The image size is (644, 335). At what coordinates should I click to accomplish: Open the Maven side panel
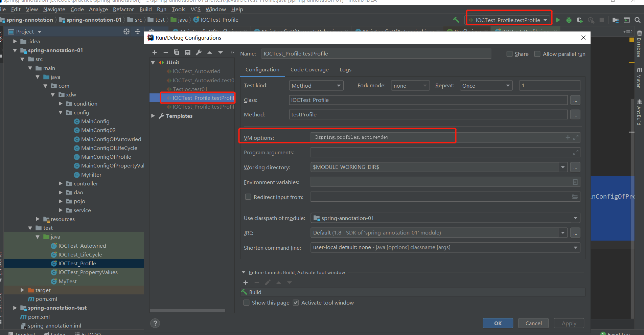pyautogui.click(x=639, y=78)
